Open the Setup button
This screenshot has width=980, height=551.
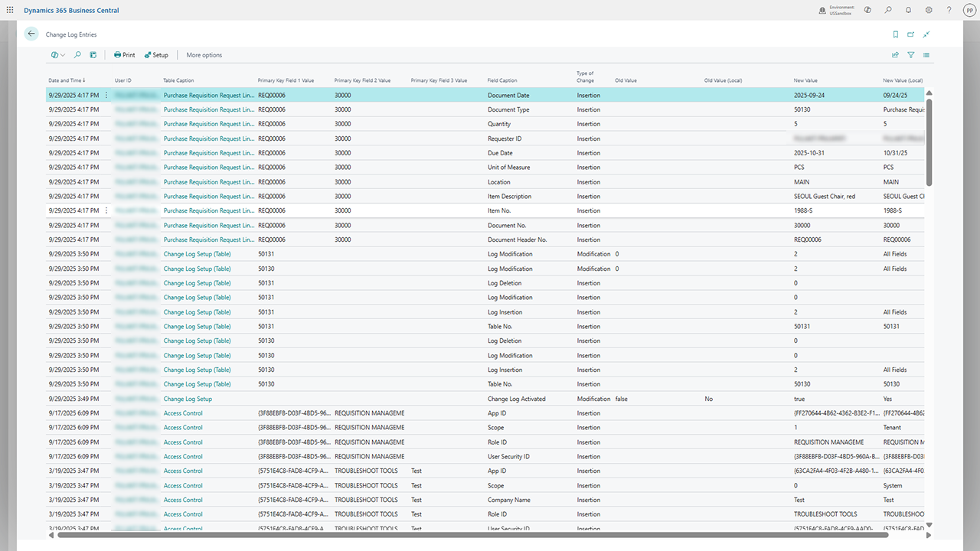[156, 54]
